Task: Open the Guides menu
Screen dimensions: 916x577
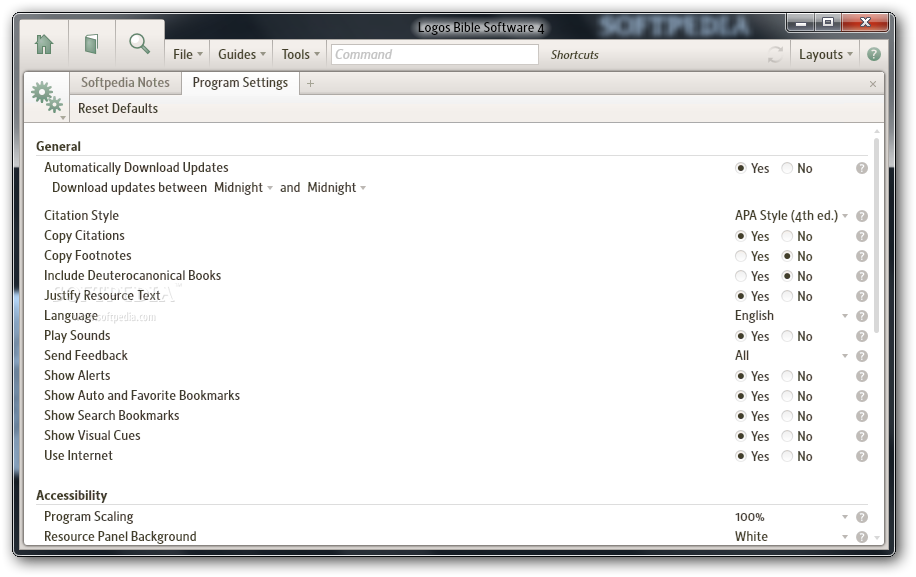Action: 242,54
